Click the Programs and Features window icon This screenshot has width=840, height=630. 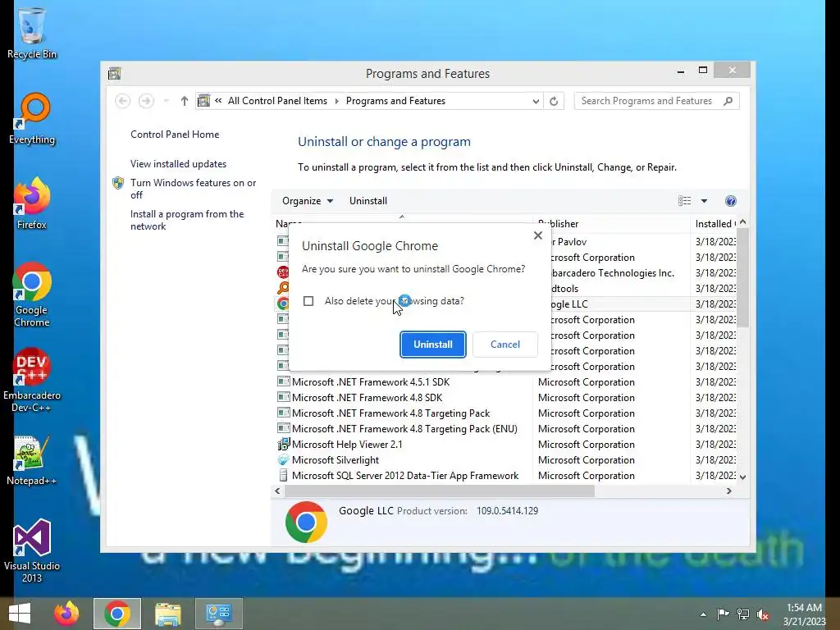(x=114, y=73)
